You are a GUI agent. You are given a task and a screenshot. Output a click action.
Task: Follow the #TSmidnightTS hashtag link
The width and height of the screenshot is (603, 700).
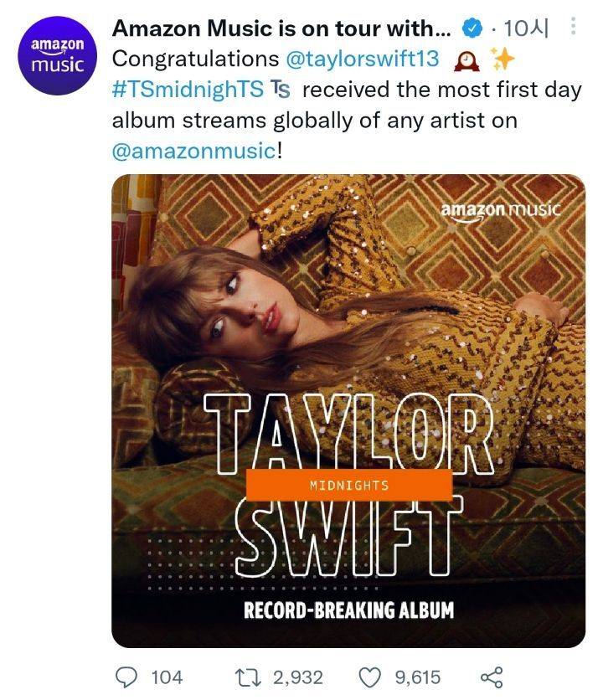(188, 90)
